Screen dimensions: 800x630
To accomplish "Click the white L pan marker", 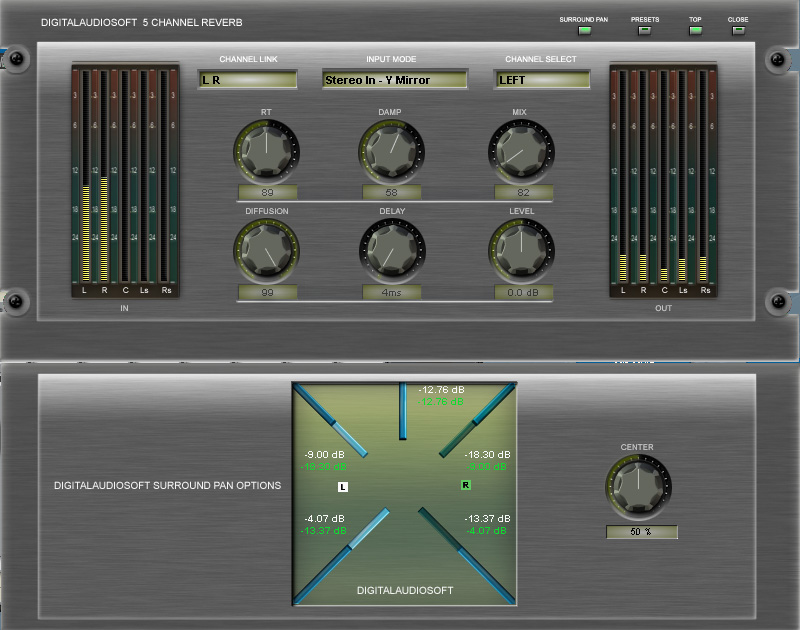I will pos(343,487).
